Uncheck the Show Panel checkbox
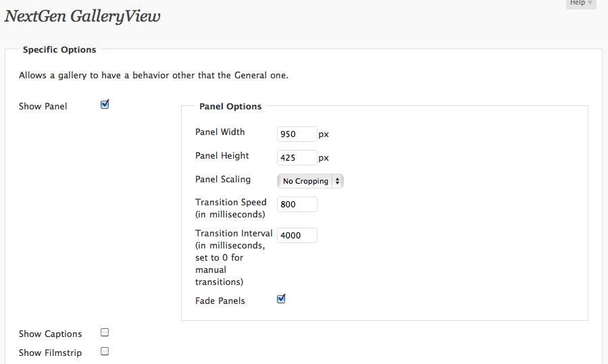Screen dimensions: 608x364 point(105,105)
